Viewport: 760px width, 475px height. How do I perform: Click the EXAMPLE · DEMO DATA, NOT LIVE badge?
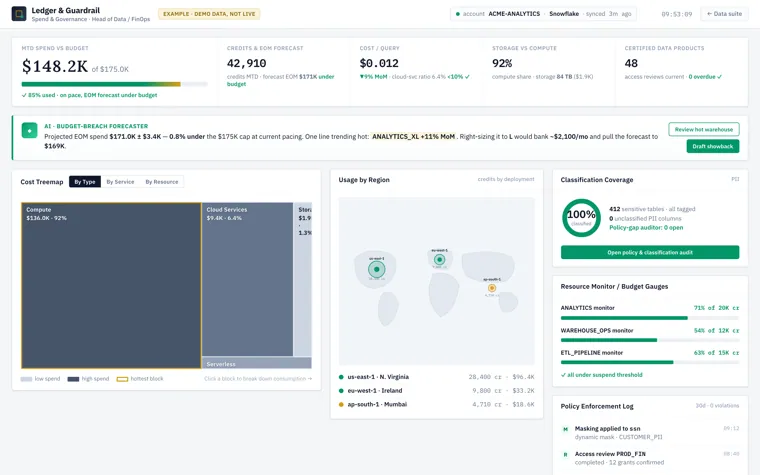click(209, 14)
